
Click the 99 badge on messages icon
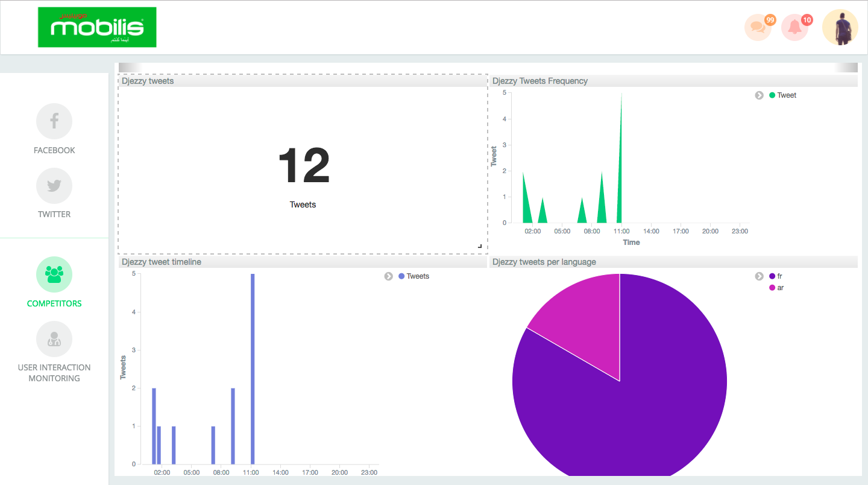click(770, 20)
